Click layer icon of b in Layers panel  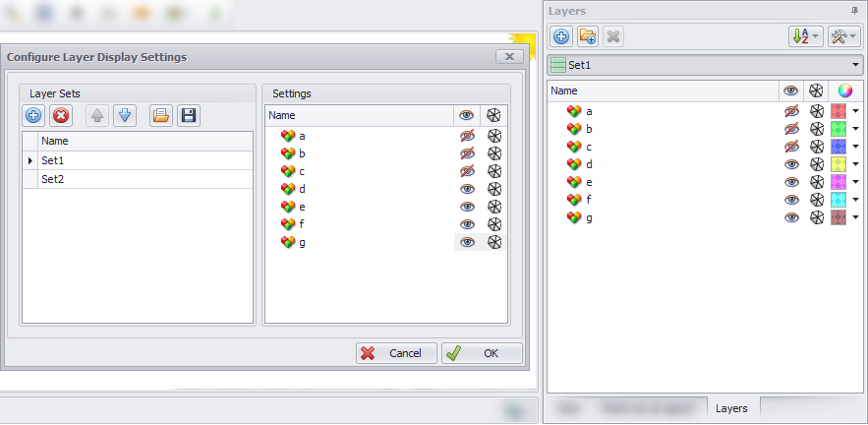click(x=575, y=129)
